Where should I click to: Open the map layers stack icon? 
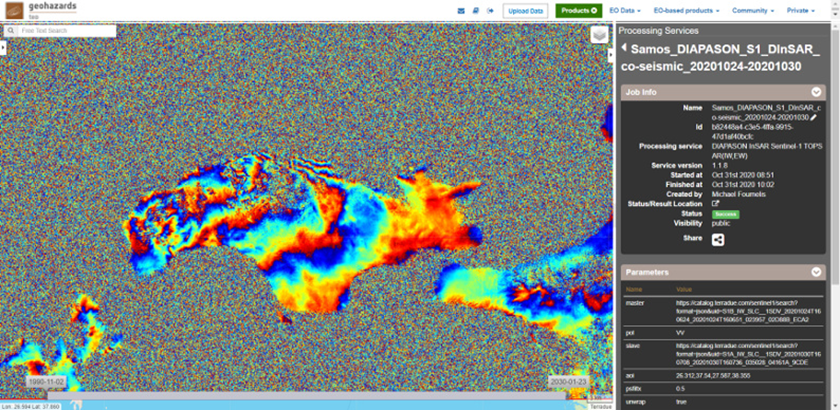click(599, 35)
